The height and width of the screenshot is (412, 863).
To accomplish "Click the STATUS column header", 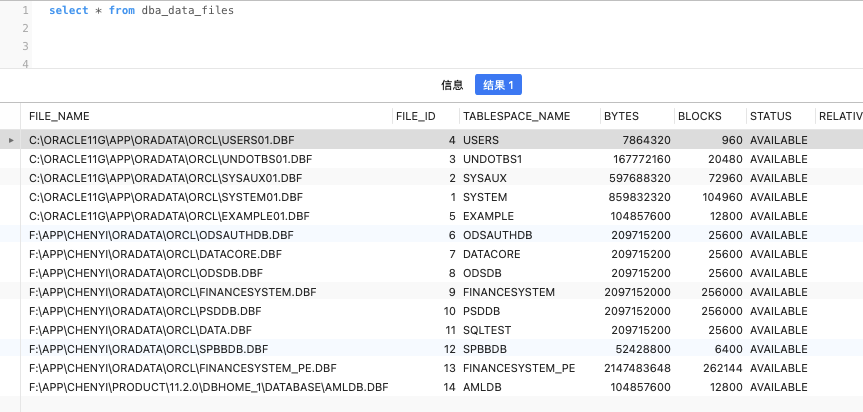I will (x=770, y=116).
